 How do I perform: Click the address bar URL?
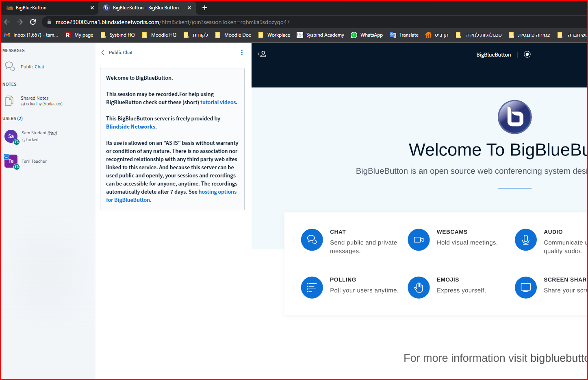(x=173, y=22)
